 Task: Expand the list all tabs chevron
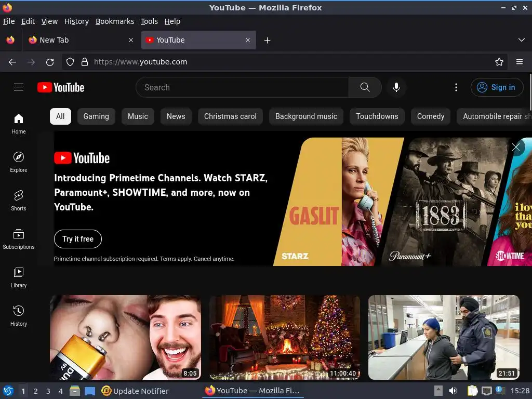(x=522, y=40)
